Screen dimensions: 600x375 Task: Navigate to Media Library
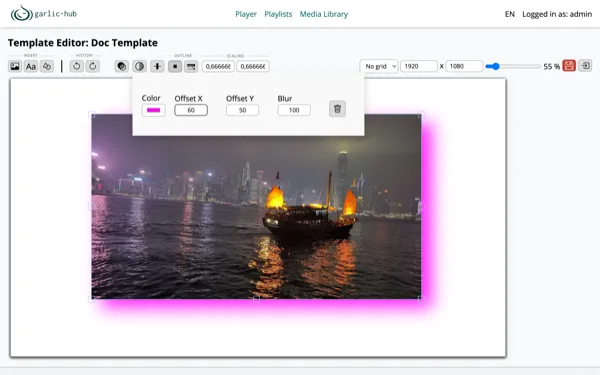pos(324,14)
